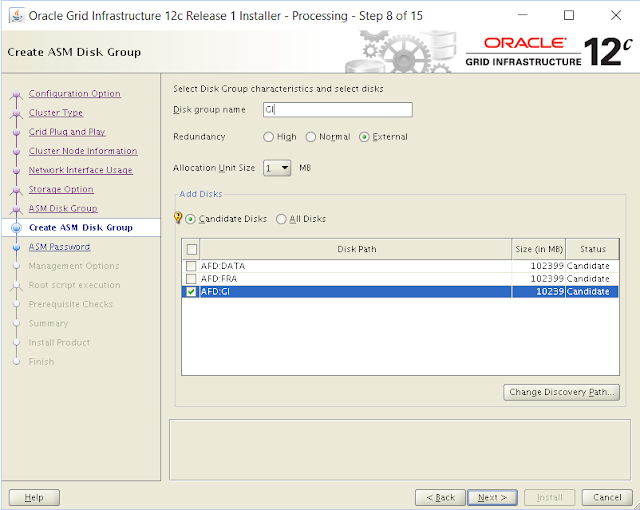Open the Allocation Unit Size dropdown
640x510 pixels.
(277, 168)
